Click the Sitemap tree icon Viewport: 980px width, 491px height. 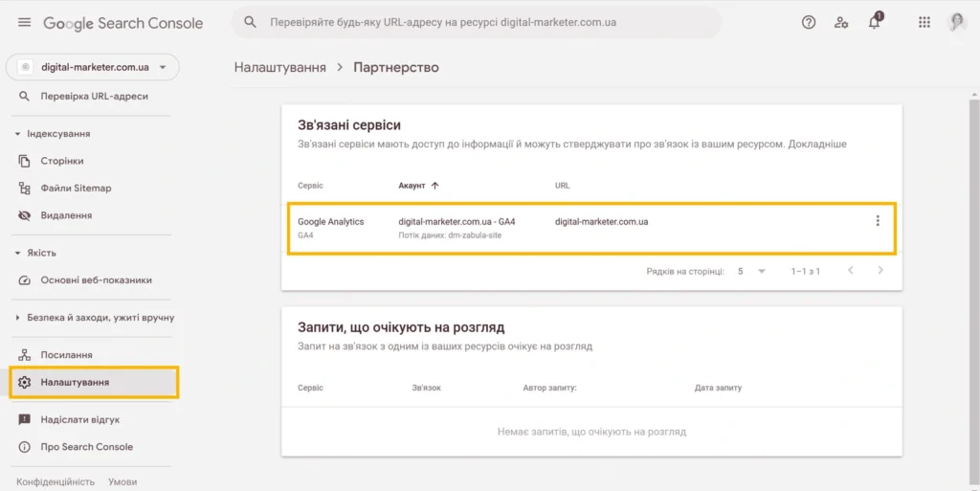[x=24, y=188]
